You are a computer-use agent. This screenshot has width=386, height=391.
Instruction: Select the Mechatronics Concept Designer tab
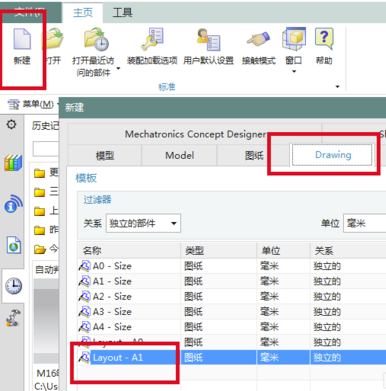(x=195, y=134)
